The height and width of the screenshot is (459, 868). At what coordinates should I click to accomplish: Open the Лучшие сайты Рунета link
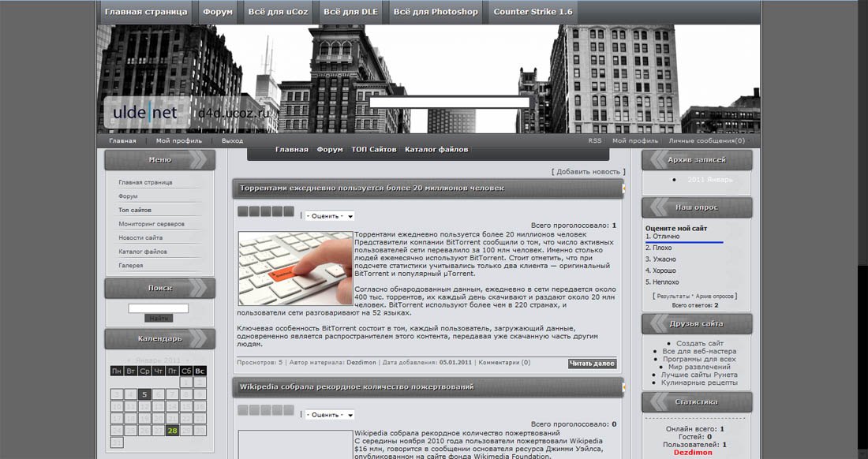699,375
